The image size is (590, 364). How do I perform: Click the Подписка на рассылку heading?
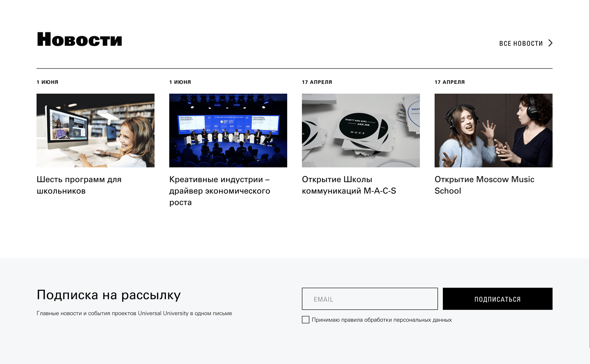pyautogui.click(x=109, y=295)
